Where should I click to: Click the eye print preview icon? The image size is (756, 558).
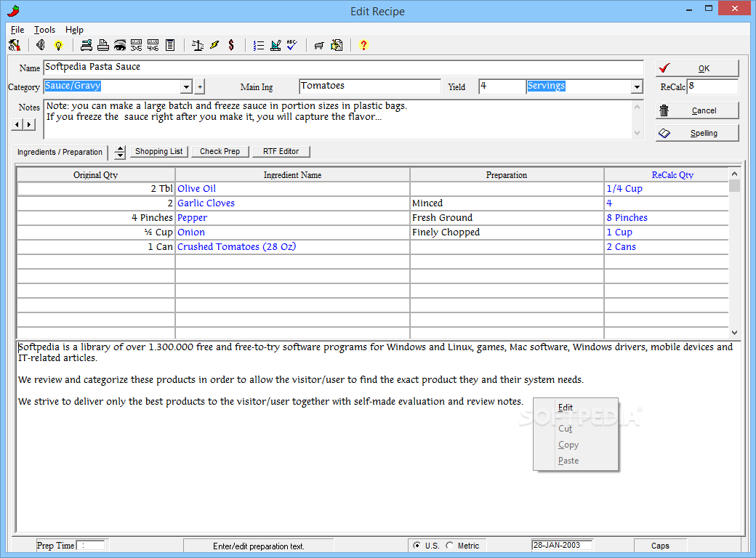point(119,45)
